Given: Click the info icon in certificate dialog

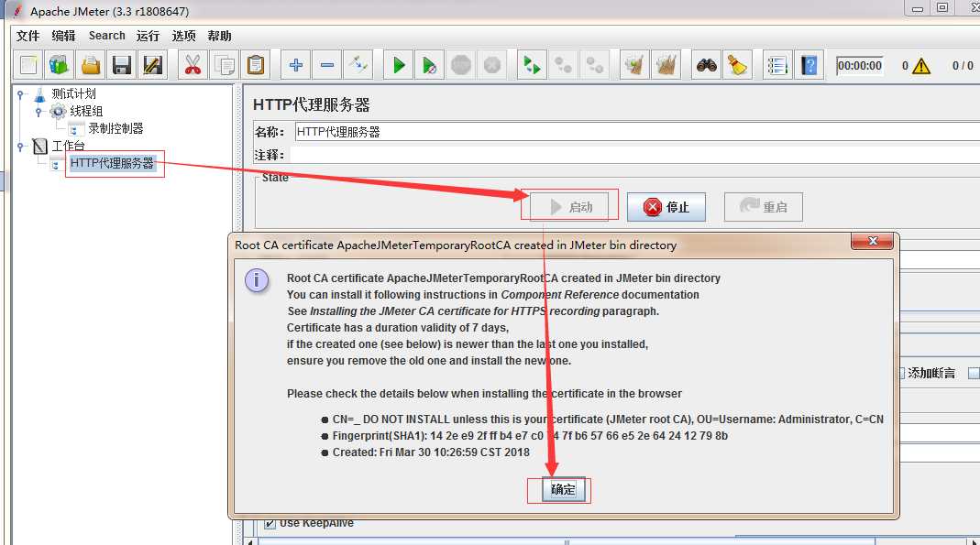Looking at the screenshot, I should [257, 280].
